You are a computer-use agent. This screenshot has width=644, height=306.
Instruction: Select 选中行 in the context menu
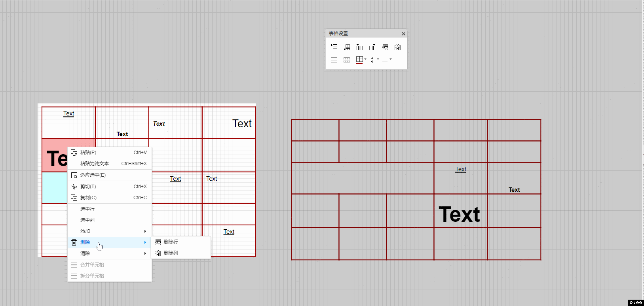110,209
